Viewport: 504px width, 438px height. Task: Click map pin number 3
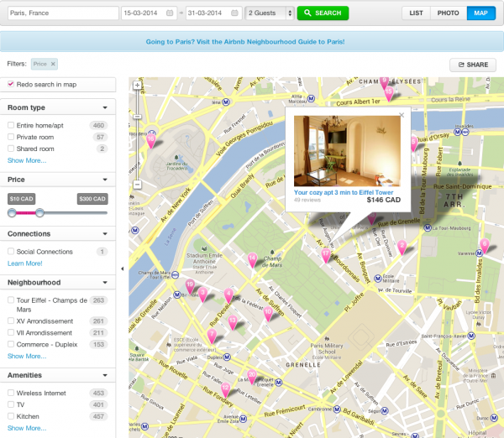click(202, 295)
